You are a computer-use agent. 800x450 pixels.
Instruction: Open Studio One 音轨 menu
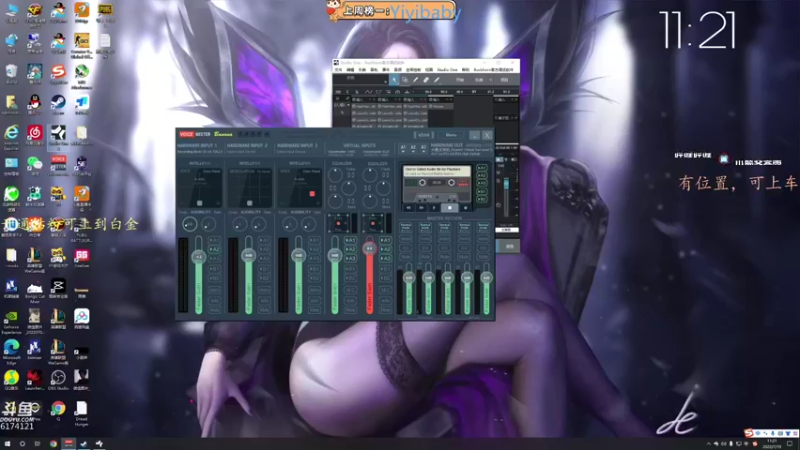pyautogui.click(x=373, y=70)
